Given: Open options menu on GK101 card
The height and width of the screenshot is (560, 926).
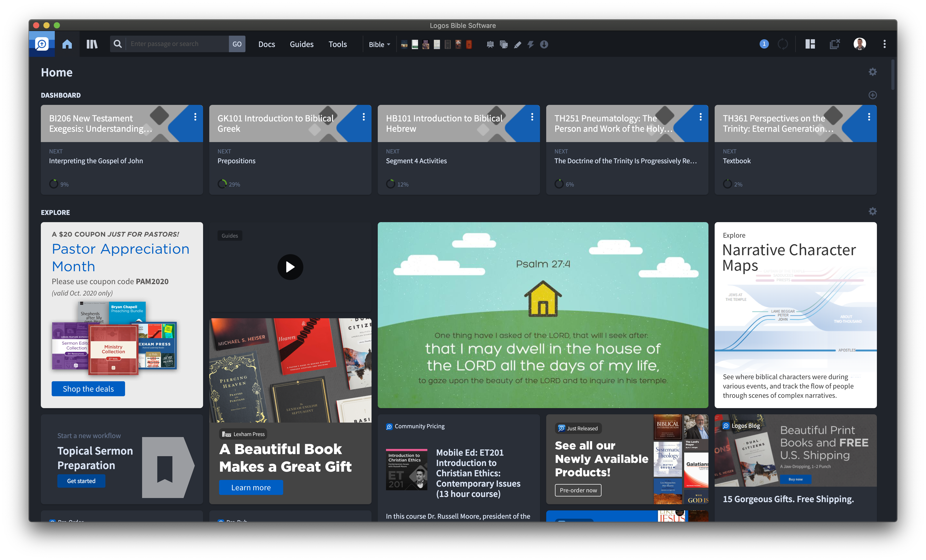Looking at the screenshot, I should click(x=364, y=117).
